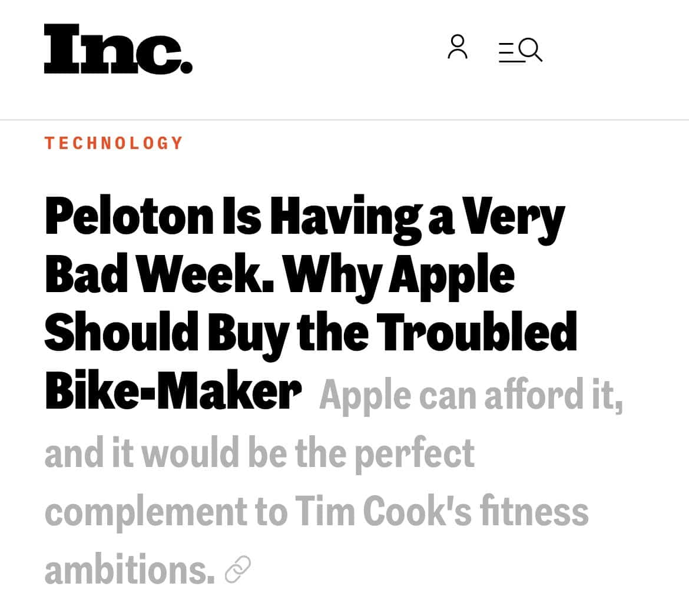Click the 'Peloton Is Having a Very' headline line
Image resolution: width=689 pixels, height=616 pixels.
pyautogui.click(x=304, y=217)
